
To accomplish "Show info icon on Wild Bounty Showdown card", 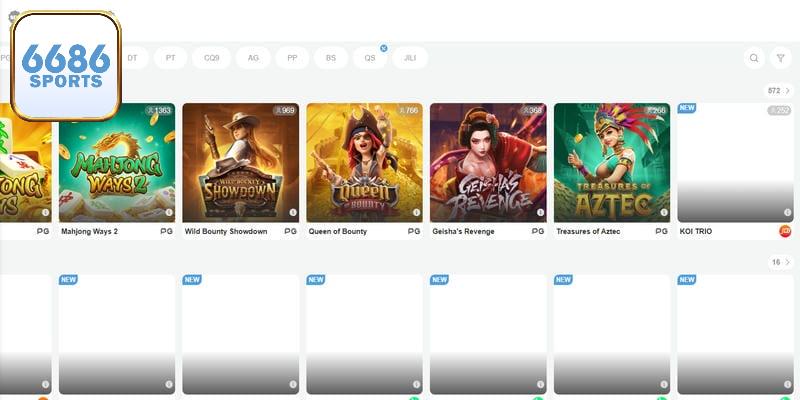I will click(293, 212).
